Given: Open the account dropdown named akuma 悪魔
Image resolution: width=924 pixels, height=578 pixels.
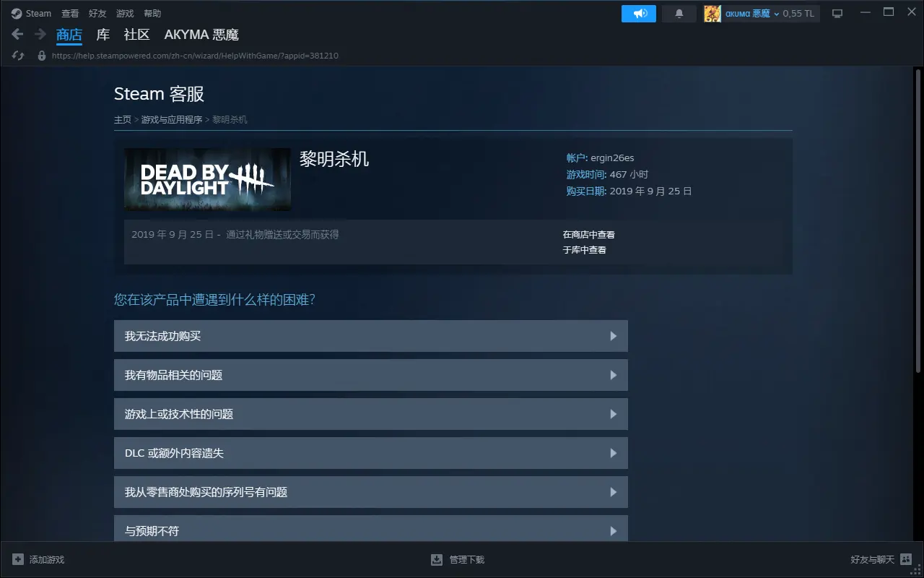Looking at the screenshot, I should pos(752,14).
